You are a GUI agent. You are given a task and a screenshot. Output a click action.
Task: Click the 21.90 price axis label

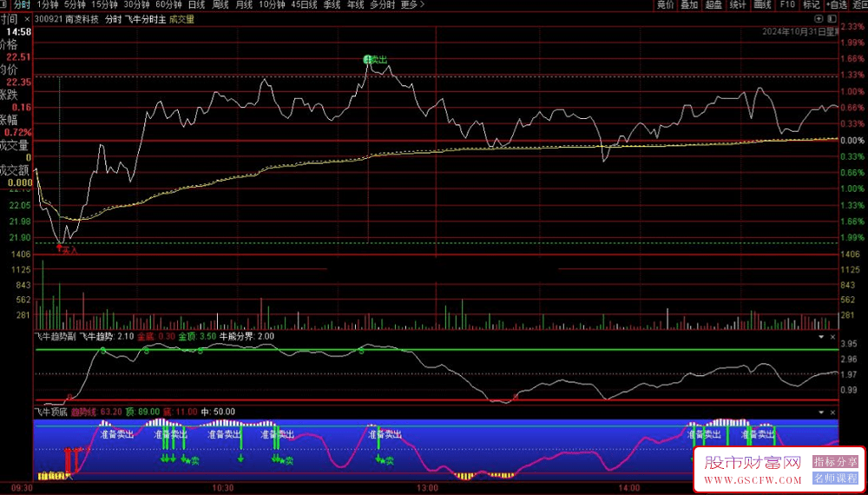point(21,238)
